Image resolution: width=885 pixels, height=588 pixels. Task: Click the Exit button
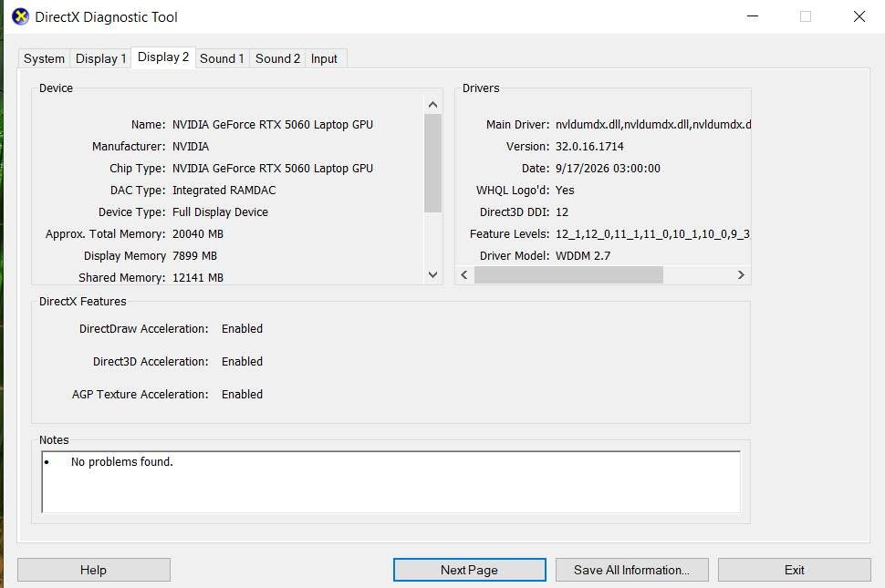tap(794, 570)
